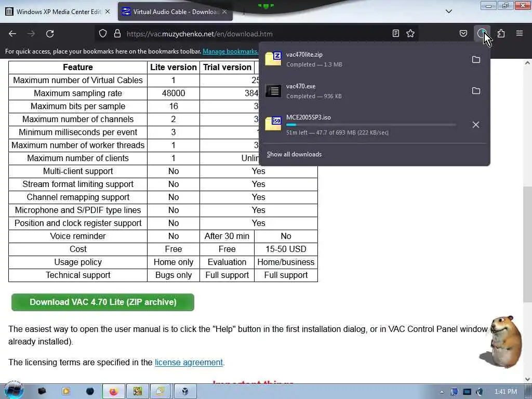532x399 pixels.
Task: Click the Feature column header
Action: pyautogui.click(x=78, y=67)
